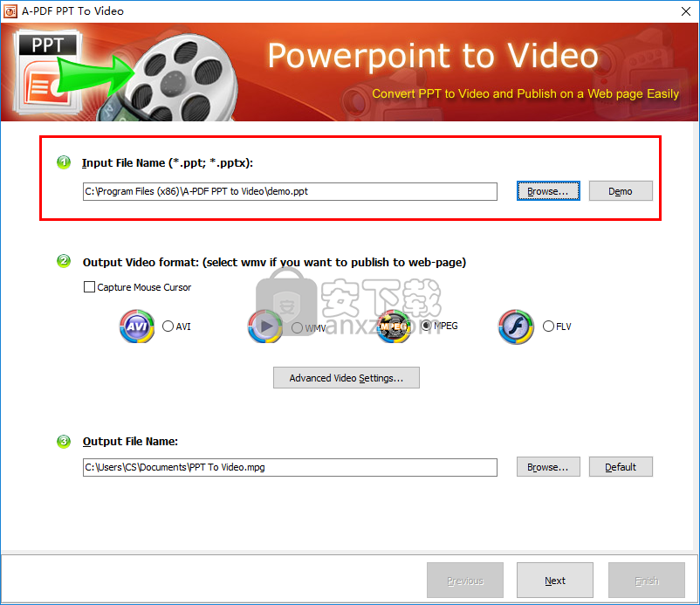Click the disabled Previous button
This screenshot has height=605, width=700.
(465, 580)
